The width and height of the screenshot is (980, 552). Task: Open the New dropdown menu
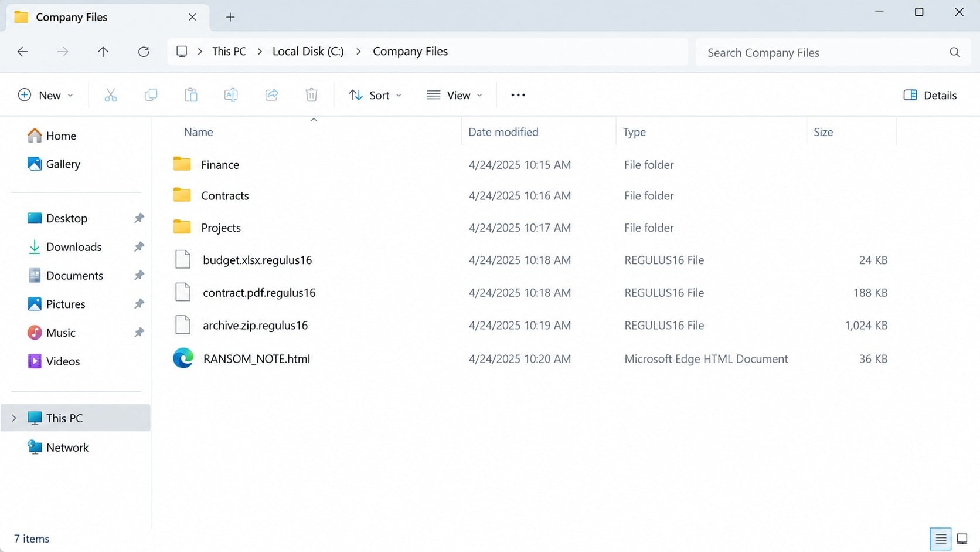[46, 95]
